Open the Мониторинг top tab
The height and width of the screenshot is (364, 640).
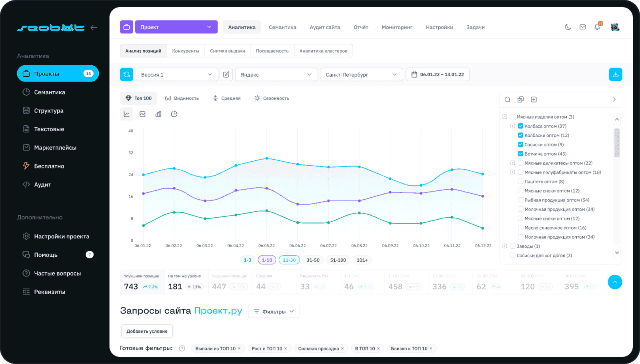tap(397, 27)
